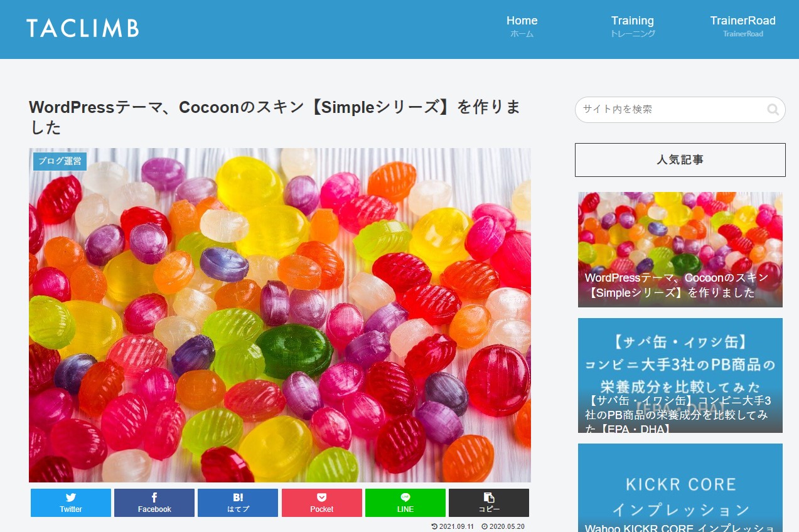Screen dimensions: 799x532
Task: Click the main candy featured image
Action: (x=280, y=315)
